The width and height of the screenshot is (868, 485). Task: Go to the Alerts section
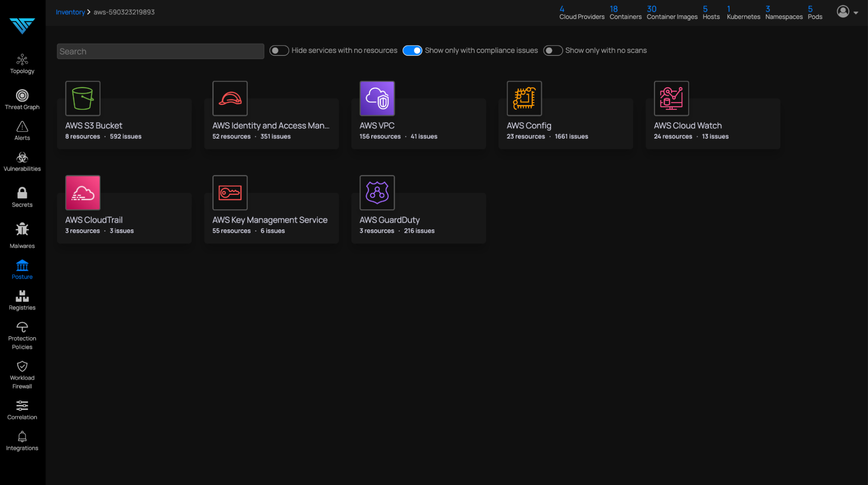click(x=22, y=131)
